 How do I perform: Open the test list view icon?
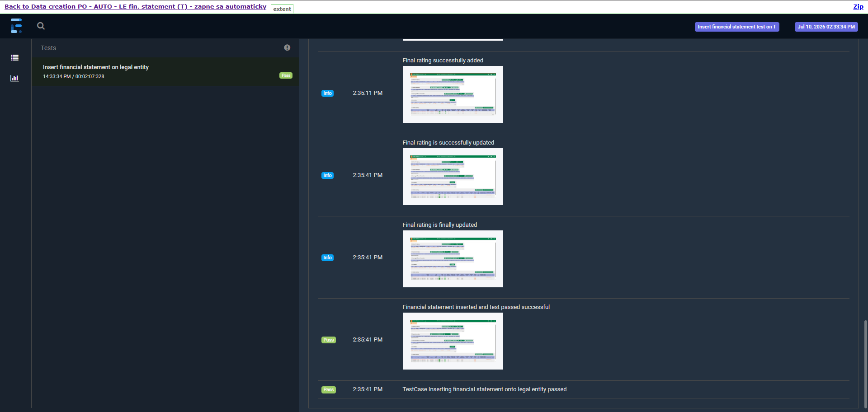coord(14,57)
